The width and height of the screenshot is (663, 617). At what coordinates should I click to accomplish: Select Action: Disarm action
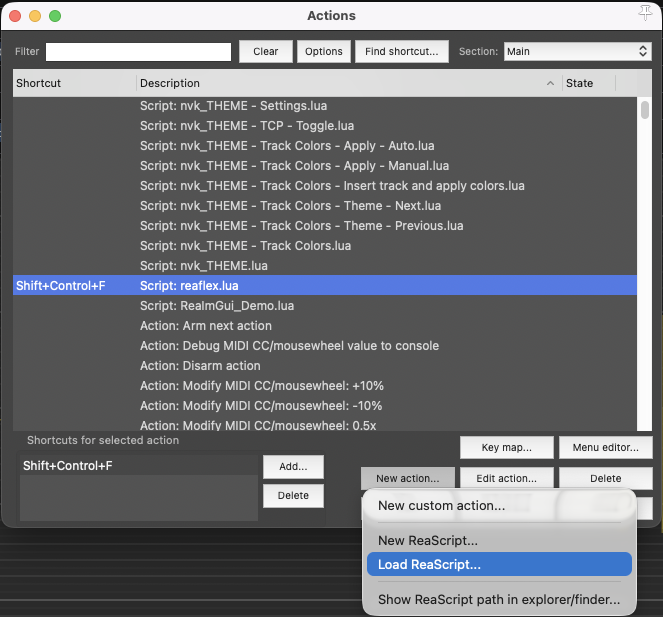325,366
